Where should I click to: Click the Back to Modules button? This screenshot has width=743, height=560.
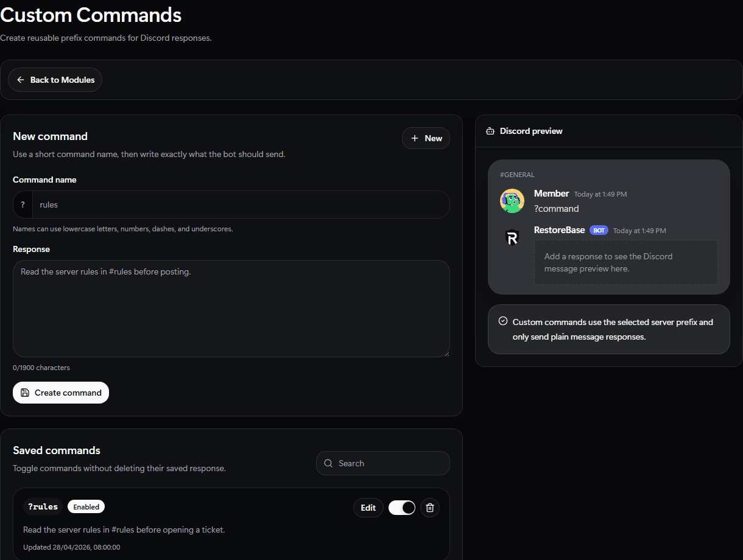point(55,80)
